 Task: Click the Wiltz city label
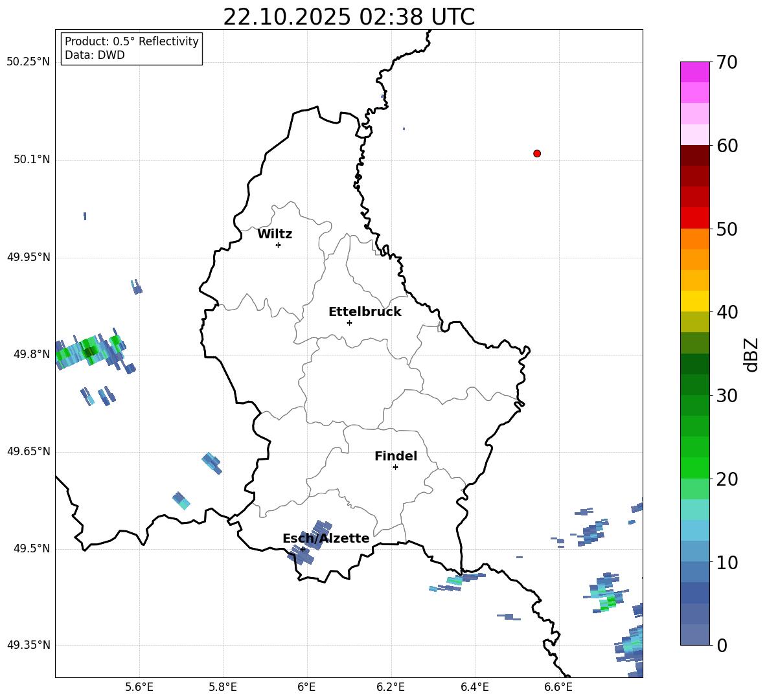[x=275, y=234]
